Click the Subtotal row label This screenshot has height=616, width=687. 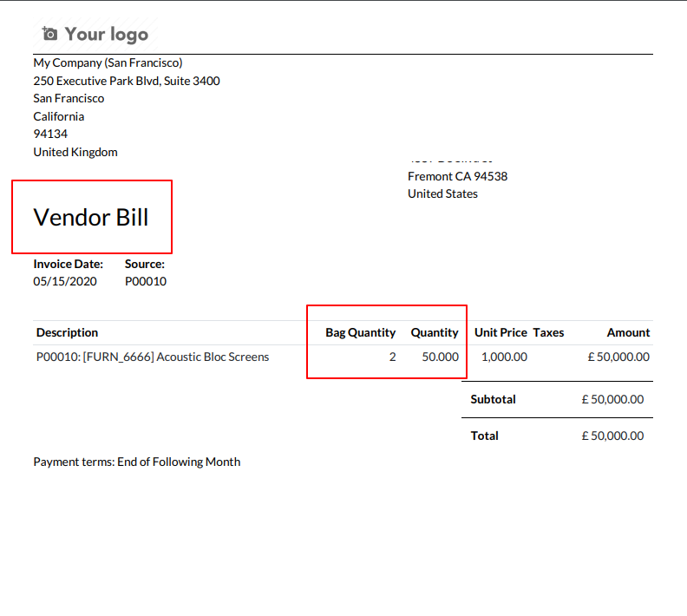click(x=493, y=399)
